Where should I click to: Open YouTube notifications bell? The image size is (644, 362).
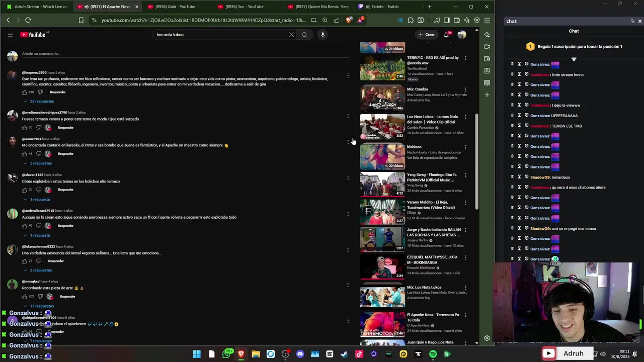[446, 35]
